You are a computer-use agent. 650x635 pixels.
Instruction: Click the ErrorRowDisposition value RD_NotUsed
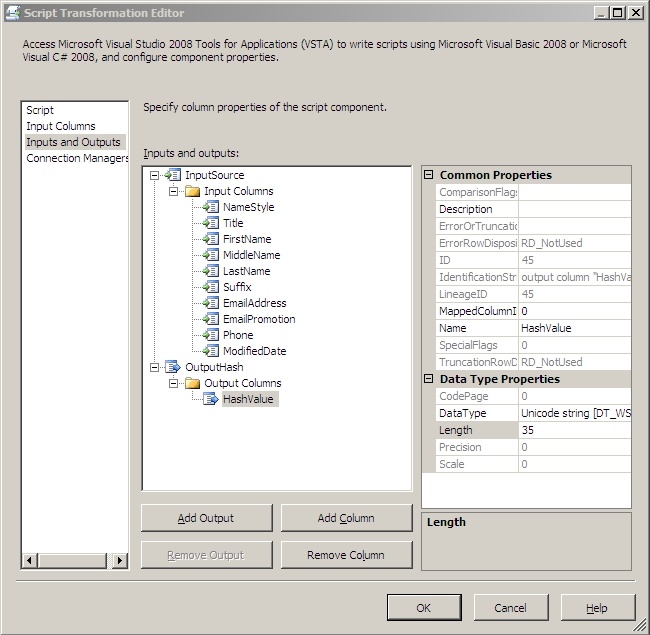click(x=575, y=243)
